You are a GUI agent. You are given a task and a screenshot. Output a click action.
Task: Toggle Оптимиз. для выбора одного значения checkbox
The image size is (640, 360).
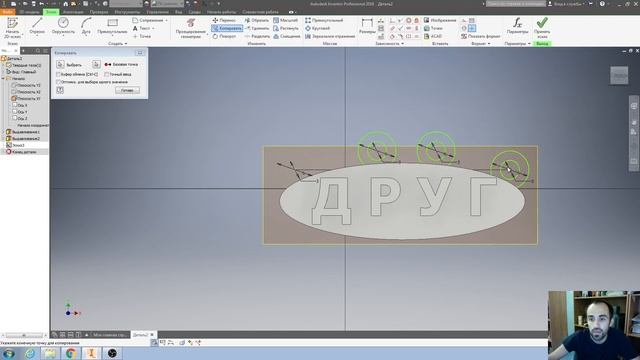click(x=58, y=82)
